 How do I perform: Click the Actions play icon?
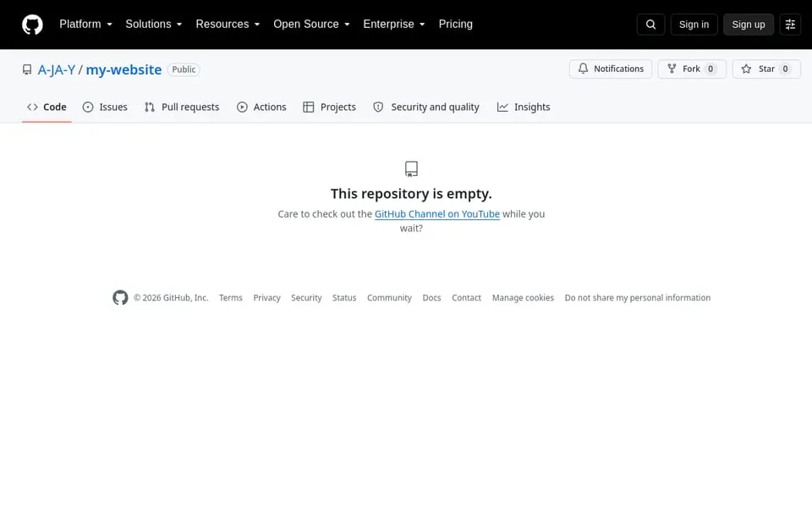[242, 107]
